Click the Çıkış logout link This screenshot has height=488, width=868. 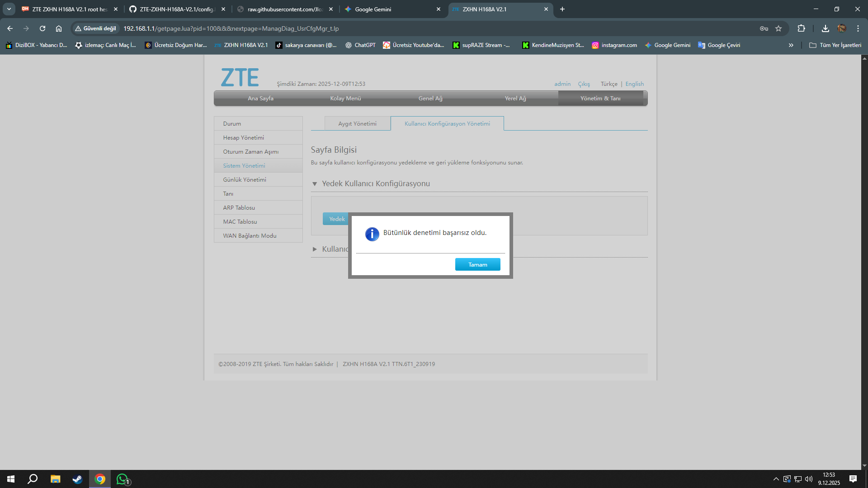pos(584,84)
